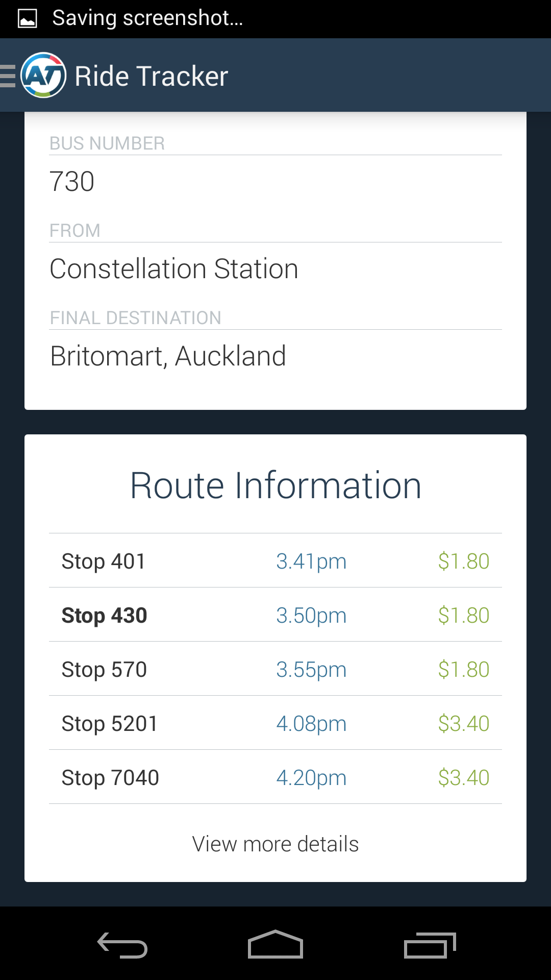Click the Ride Tracker title
Screen dimensions: 551x980
(x=151, y=76)
